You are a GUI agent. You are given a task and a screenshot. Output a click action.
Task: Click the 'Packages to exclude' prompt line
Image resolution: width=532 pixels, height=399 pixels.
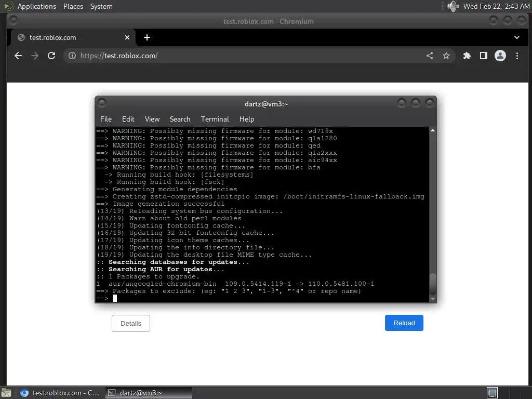tap(229, 291)
